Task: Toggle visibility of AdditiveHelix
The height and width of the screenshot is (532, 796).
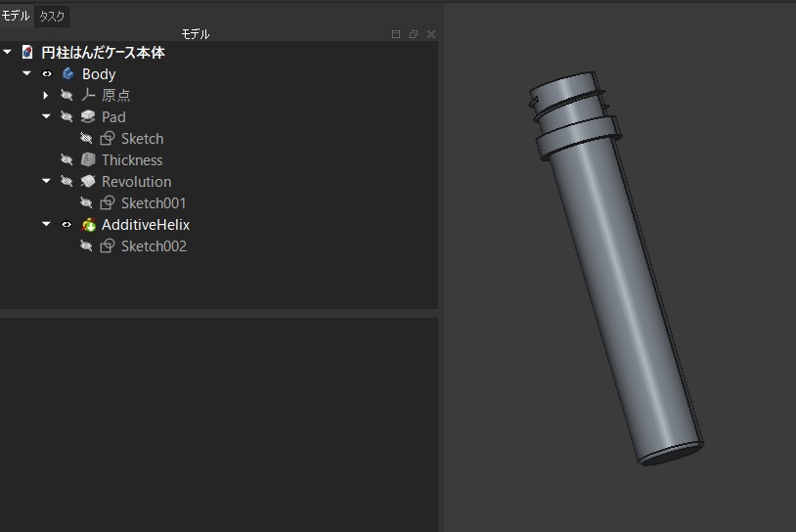Action: point(66,224)
